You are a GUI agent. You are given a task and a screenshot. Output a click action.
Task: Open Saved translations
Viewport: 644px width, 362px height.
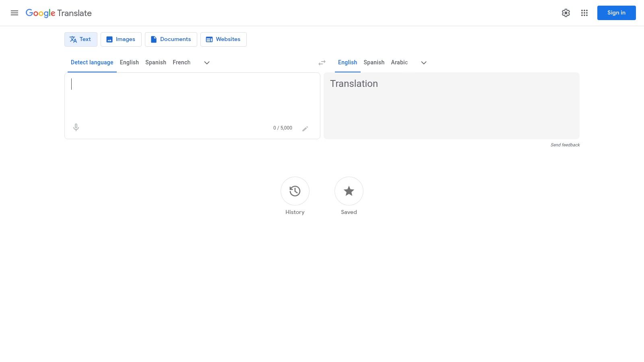[x=349, y=191]
